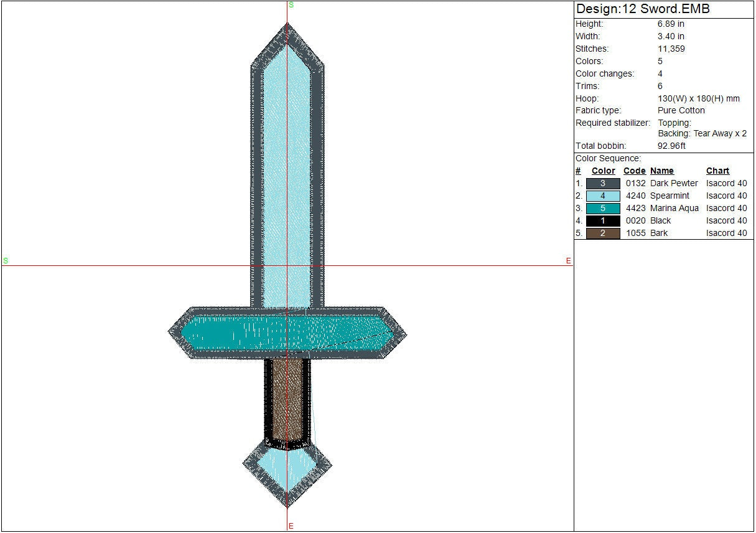Pick the Marina Aqua color swatch
The width and height of the screenshot is (756, 533).
pyautogui.click(x=602, y=209)
